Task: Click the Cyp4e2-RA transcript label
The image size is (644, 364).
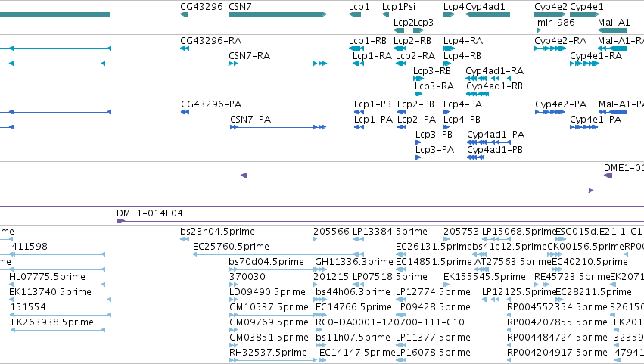Action: [560, 41]
